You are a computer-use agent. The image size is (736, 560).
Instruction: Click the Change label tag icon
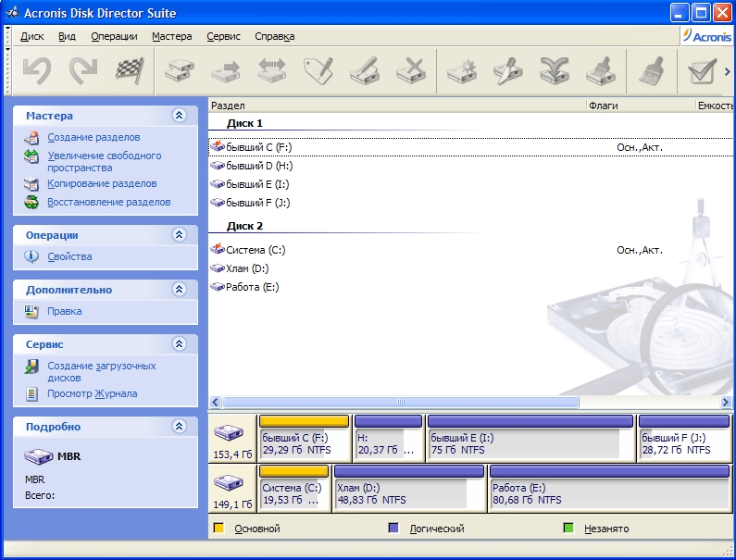tap(318, 71)
